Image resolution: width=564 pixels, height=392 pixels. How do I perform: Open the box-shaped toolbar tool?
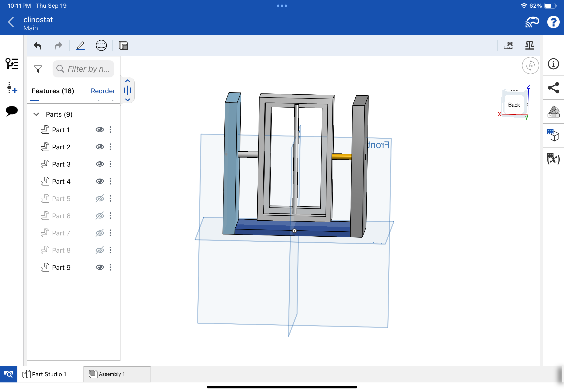point(123,46)
